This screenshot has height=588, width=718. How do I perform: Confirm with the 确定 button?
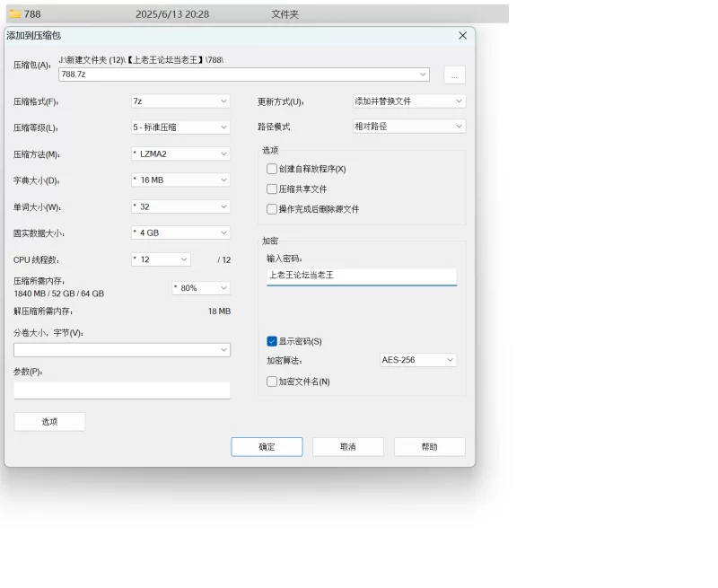point(267,447)
